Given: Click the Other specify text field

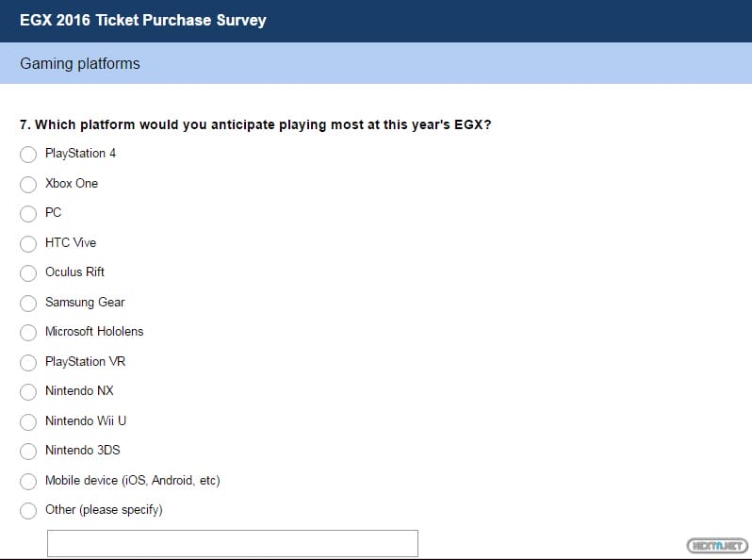Looking at the screenshot, I should tap(232, 543).
